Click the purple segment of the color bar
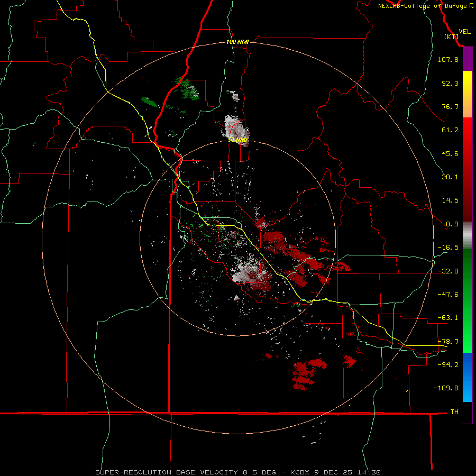The image size is (476, 476). pos(467,59)
